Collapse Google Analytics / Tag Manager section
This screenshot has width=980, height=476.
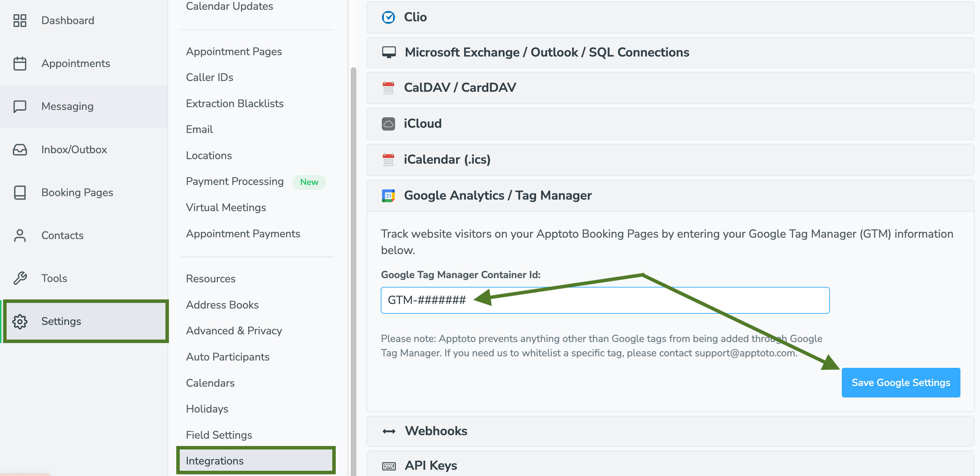[x=670, y=195]
